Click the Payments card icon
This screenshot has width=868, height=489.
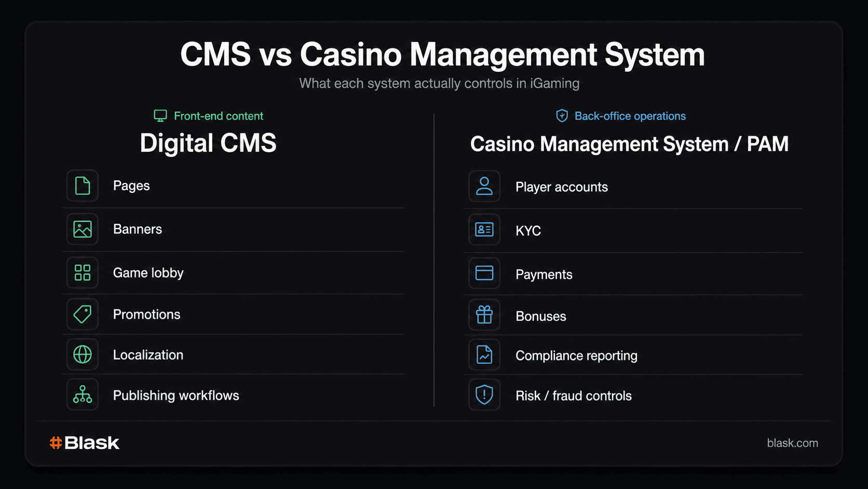[484, 273]
